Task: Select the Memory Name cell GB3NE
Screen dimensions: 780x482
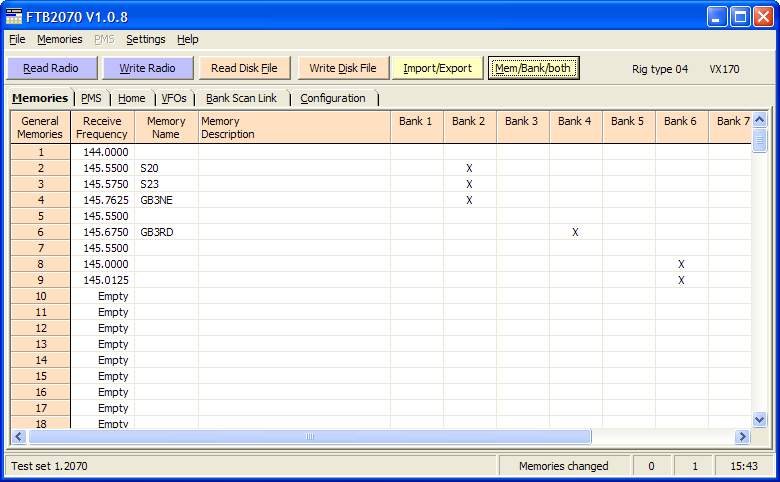Action: 166,200
